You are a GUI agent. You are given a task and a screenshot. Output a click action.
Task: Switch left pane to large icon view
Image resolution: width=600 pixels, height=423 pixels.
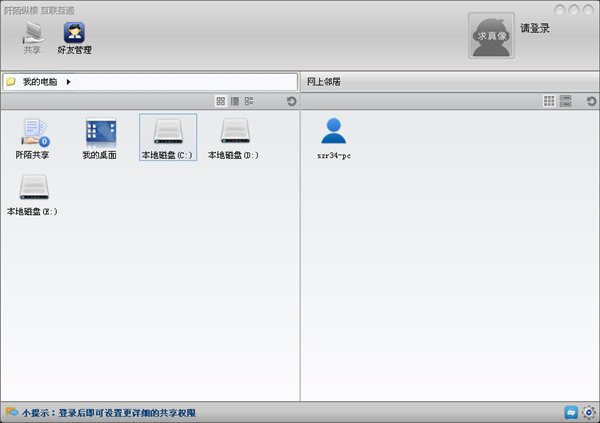click(x=221, y=101)
